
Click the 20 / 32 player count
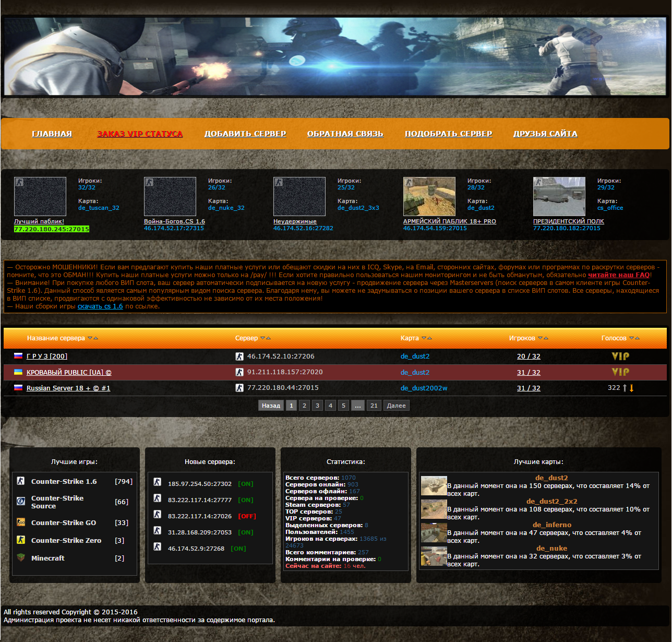click(x=529, y=356)
